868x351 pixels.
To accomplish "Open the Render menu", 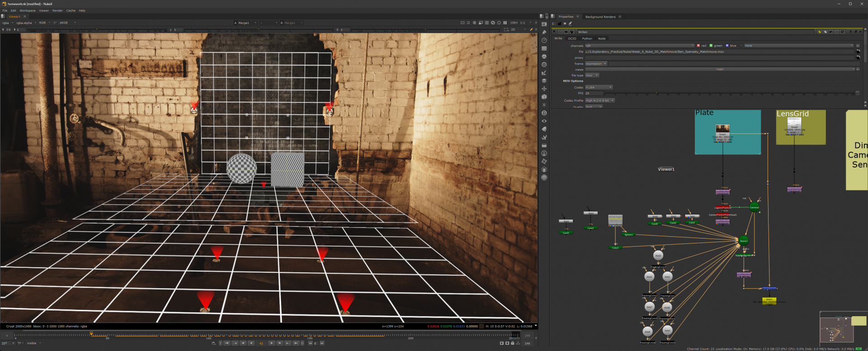I will click(x=57, y=10).
